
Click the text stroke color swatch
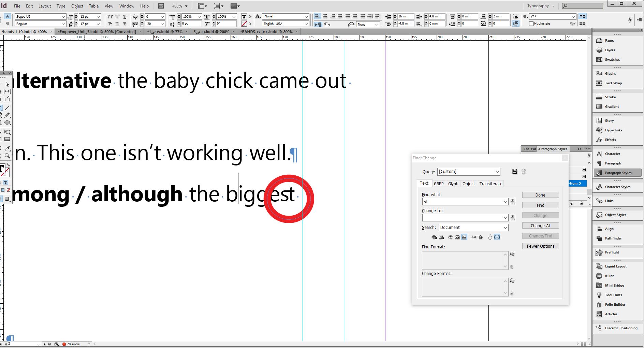tap(244, 24)
